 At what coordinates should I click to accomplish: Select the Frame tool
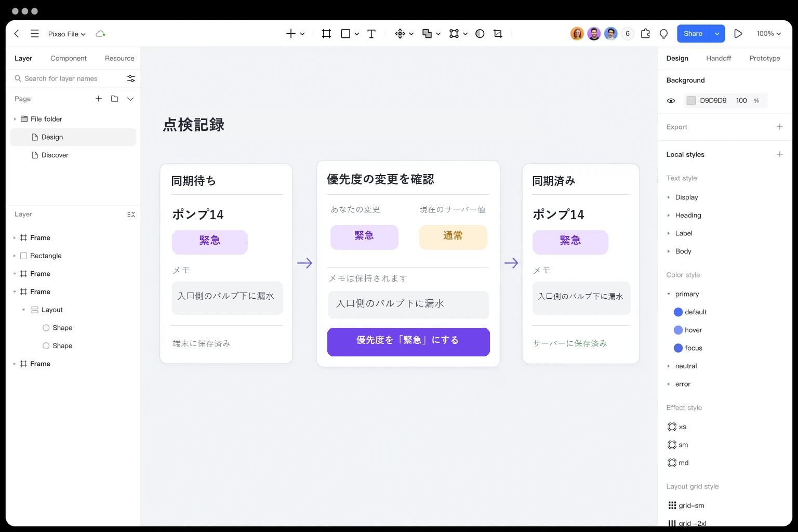coord(326,34)
